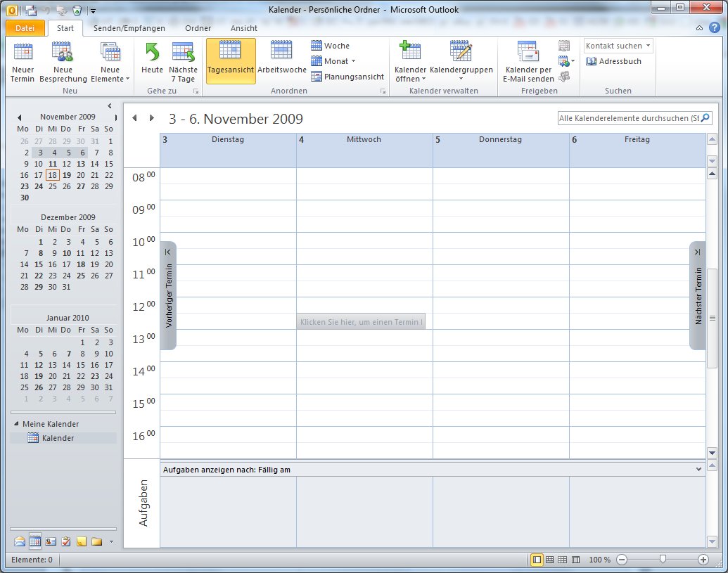Zoom in with plus button
The height and width of the screenshot is (573, 728).
pos(703,560)
